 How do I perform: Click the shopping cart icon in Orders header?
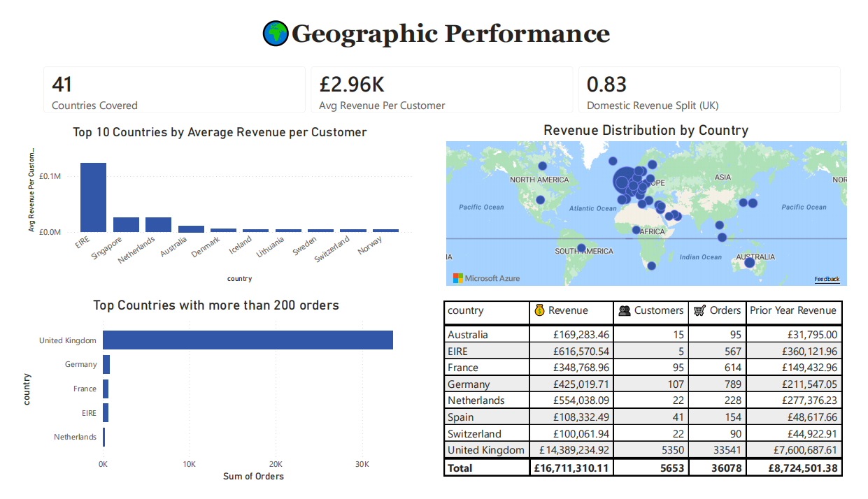[699, 310]
